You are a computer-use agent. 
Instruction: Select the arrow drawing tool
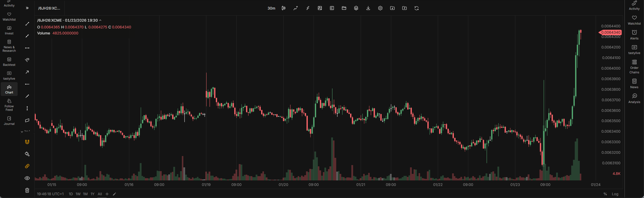(27, 72)
